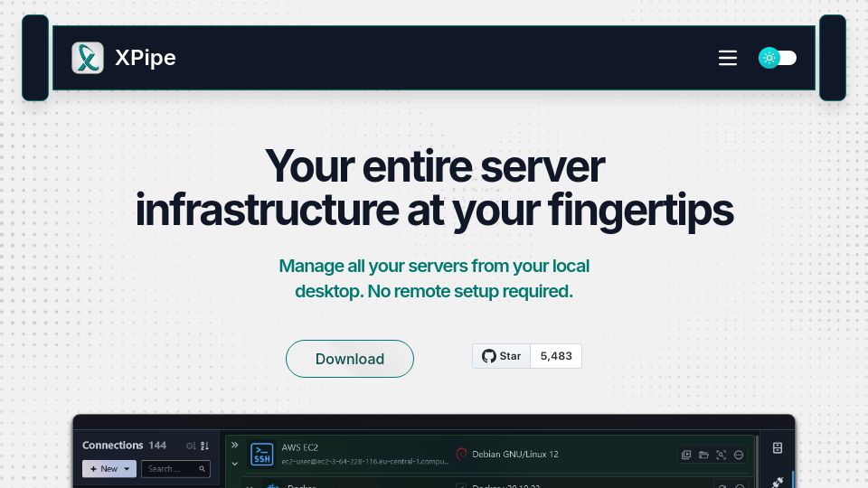Image resolution: width=868 pixels, height=488 pixels.
Task: Expand AWS EC2 with double chevron
Action: 235,445
